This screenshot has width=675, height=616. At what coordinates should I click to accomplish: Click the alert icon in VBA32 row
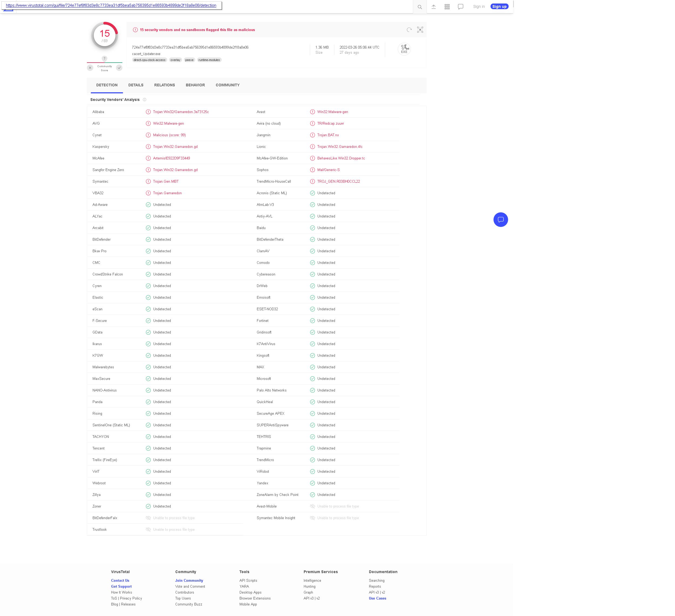pyautogui.click(x=148, y=193)
